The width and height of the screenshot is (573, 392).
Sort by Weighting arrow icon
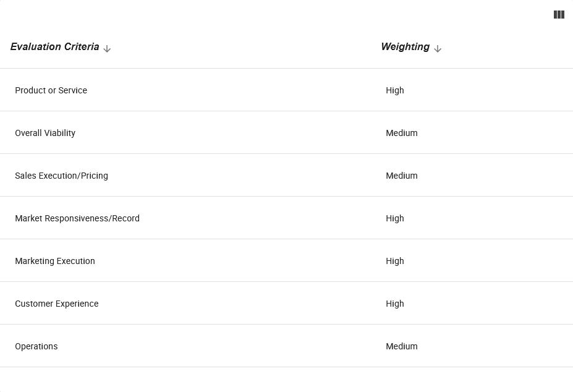[x=438, y=49]
